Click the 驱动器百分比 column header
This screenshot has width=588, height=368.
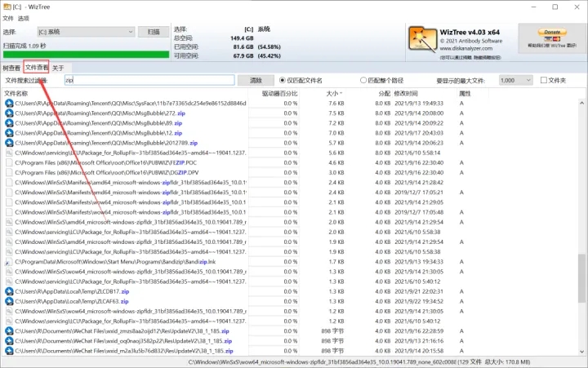(x=279, y=93)
